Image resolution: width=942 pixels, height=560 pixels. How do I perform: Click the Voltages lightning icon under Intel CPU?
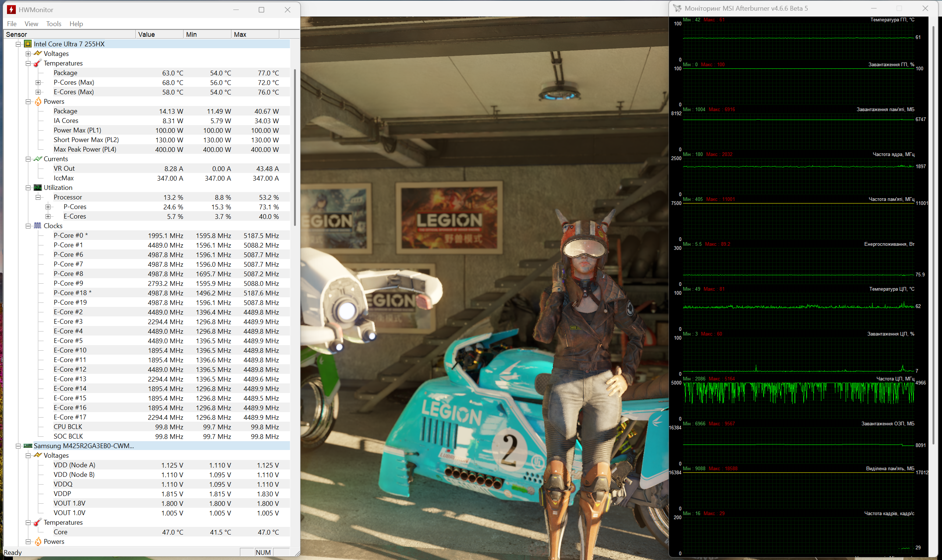pyautogui.click(x=38, y=54)
